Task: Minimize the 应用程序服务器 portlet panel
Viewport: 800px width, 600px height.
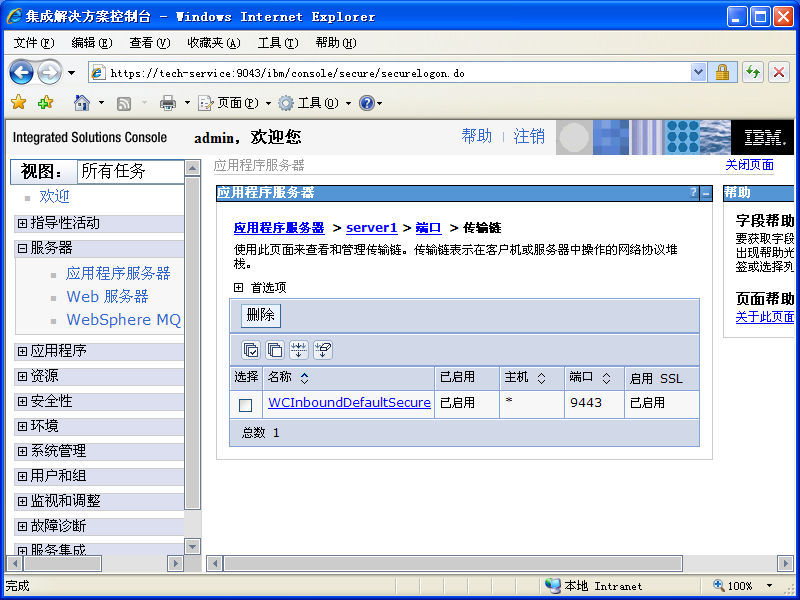Action: (706, 193)
